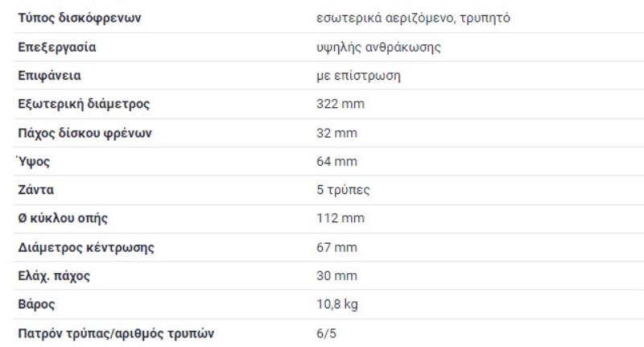Click the 'Εξωτερική διάμετρος' label

(84, 104)
